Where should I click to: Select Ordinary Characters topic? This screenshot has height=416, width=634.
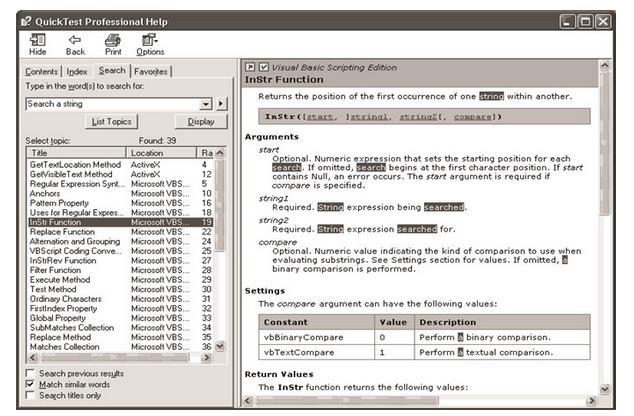[x=120, y=299]
